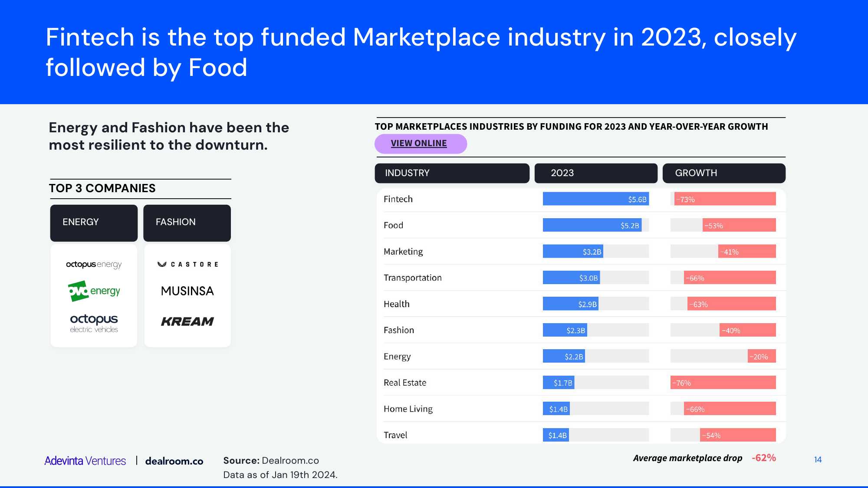This screenshot has width=868, height=488.
Task: Click the dealroom.co logo
Action: pyautogui.click(x=174, y=461)
